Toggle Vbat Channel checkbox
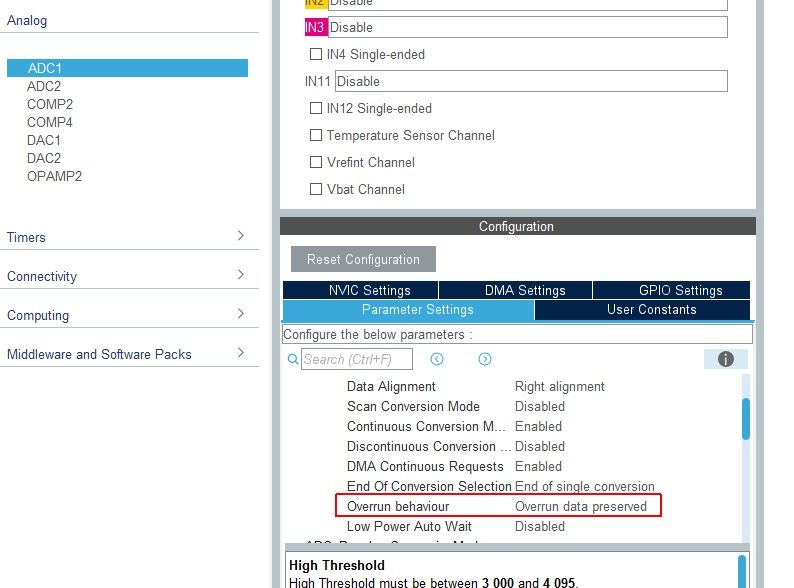794x588 pixels. [x=315, y=189]
